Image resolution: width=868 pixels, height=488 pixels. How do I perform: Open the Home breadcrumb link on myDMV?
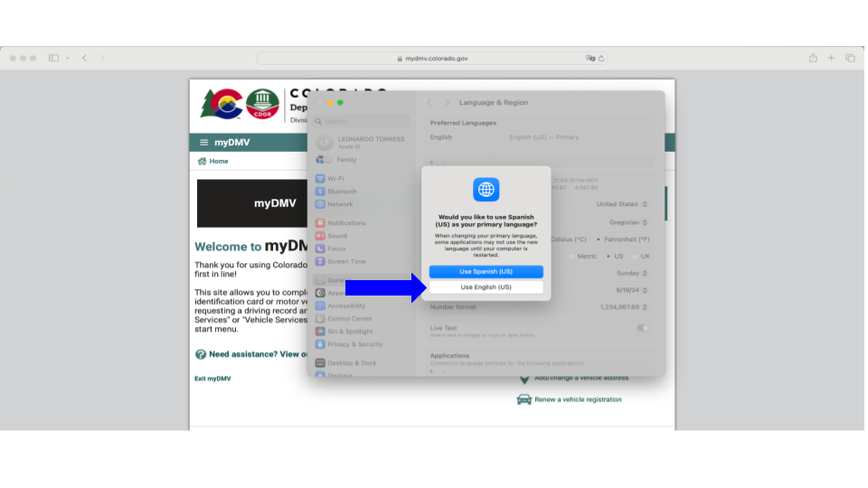coord(213,161)
